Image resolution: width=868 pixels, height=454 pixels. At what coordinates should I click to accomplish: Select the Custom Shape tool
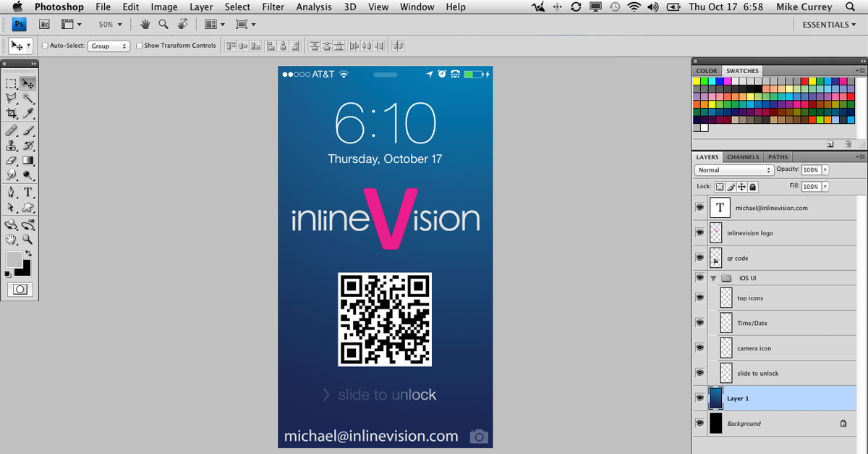(x=28, y=207)
